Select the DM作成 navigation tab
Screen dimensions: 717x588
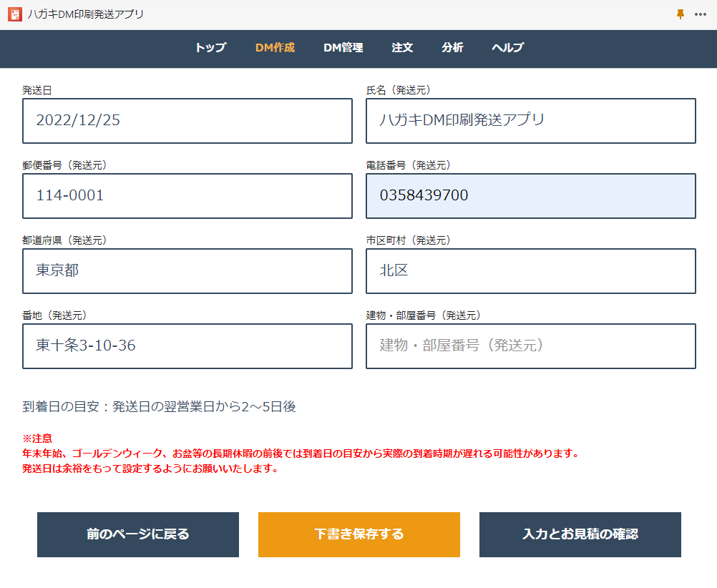tap(275, 48)
